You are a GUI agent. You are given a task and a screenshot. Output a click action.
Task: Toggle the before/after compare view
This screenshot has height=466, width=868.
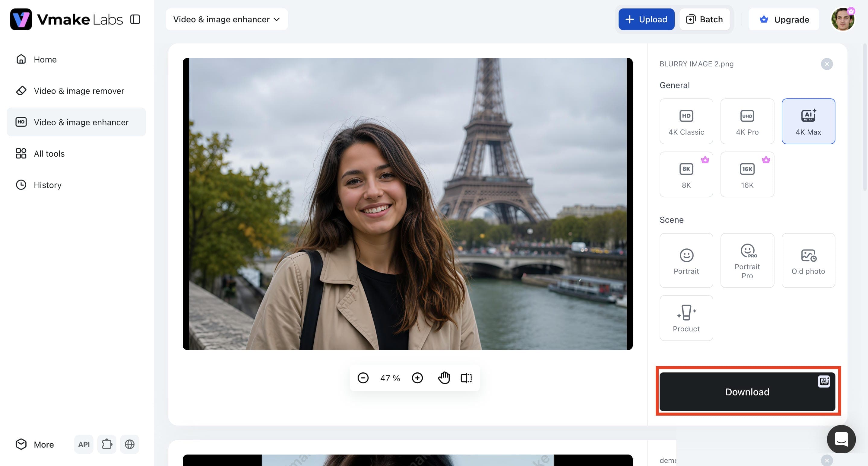click(x=466, y=378)
